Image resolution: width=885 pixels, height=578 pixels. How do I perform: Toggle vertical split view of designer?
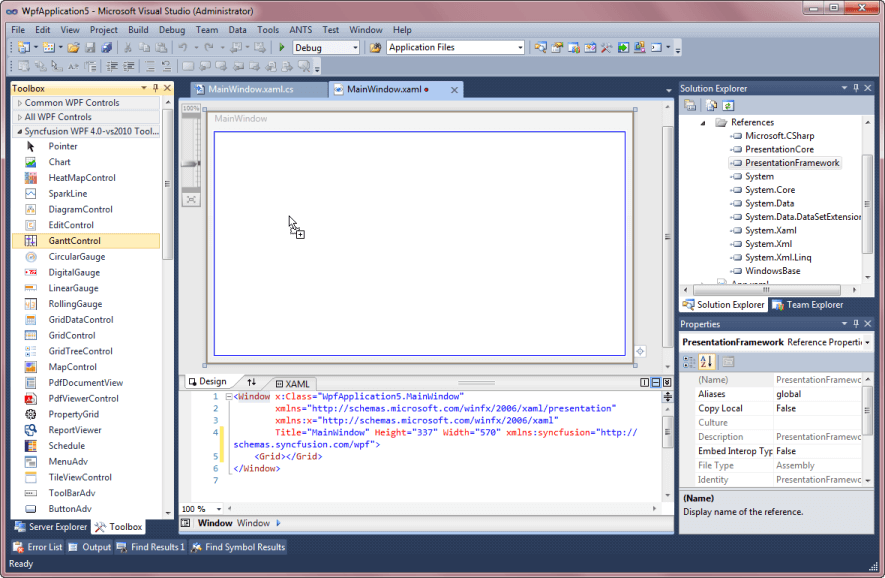[x=645, y=383]
